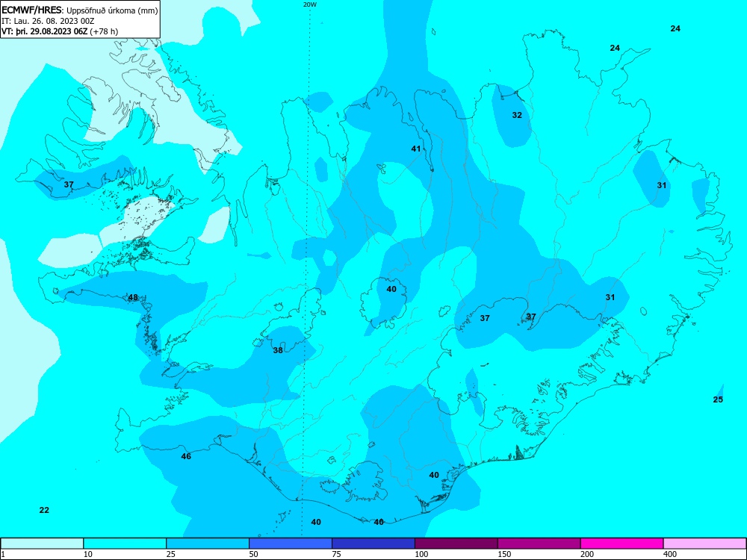Click the precipitation value 48 on the map
This screenshot has width=747, height=560.
pos(133,298)
